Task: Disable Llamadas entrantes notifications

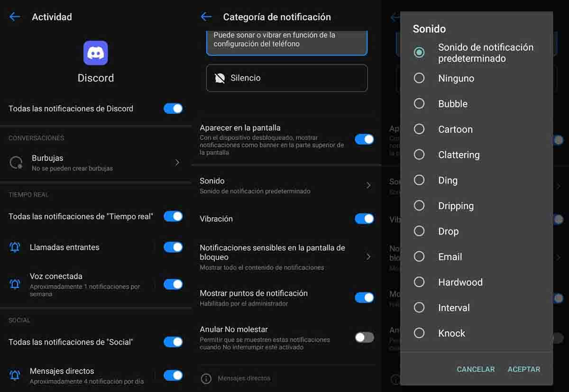Action: coord(173,247)
